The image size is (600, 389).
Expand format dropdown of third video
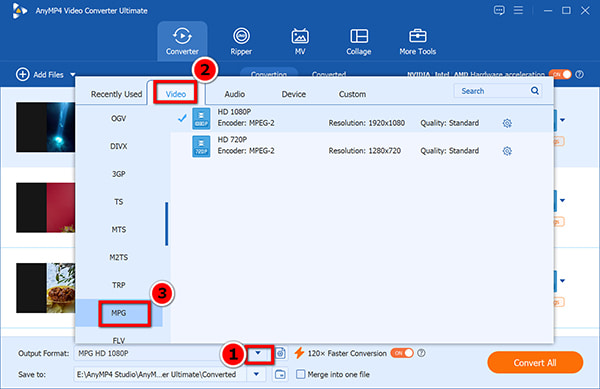(x=562, y=281)
